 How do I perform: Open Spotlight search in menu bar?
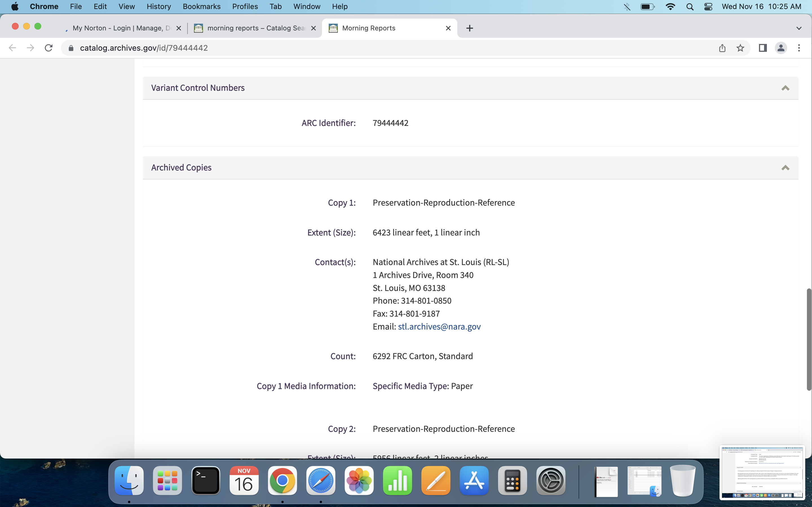click(x=690, y=7)
